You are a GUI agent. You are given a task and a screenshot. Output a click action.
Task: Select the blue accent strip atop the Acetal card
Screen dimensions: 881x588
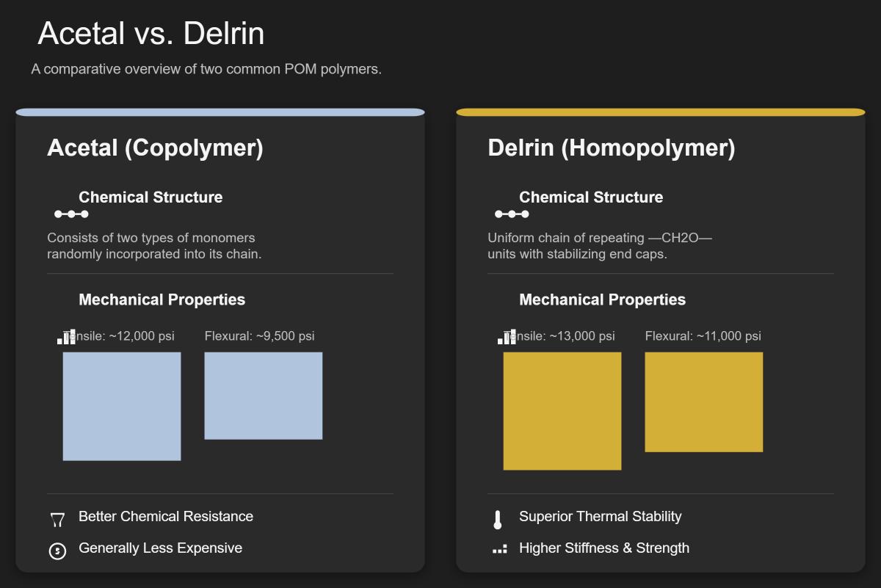point(220,112)
